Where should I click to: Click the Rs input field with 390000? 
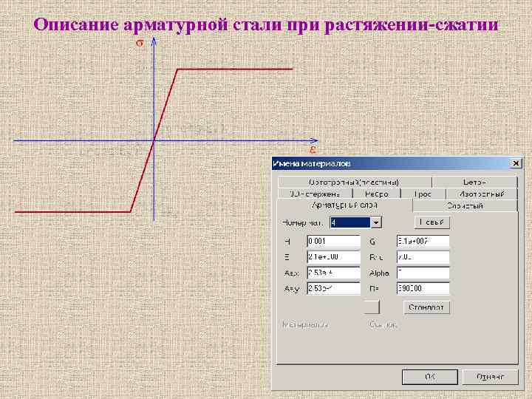pos(423,288)
